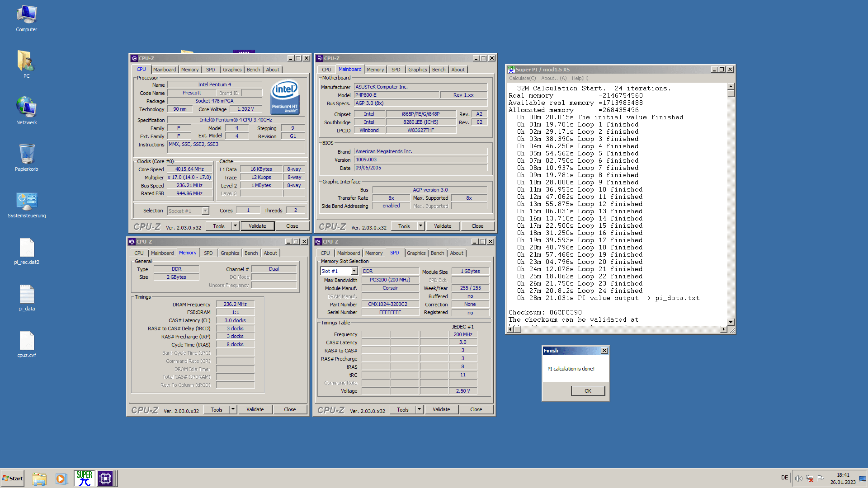Click the Super PI window title icon
868x488 pixels.
(511, 70)
